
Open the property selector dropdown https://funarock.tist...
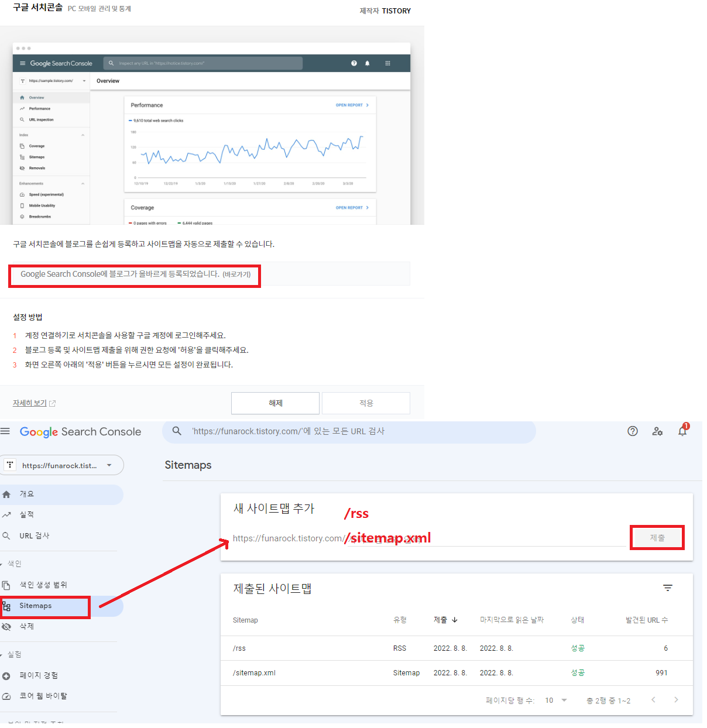click(x=62, y=465)
